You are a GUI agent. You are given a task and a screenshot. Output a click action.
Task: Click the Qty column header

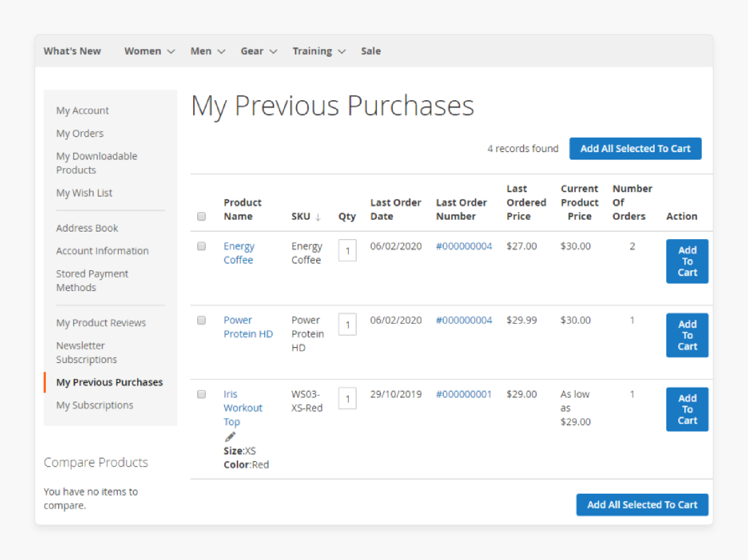pos(347,217)
